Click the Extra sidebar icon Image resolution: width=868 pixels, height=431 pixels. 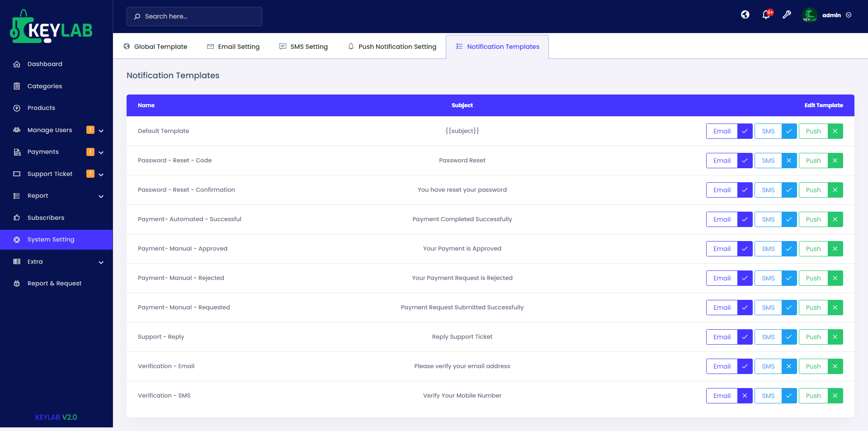[x=17, y=261]
